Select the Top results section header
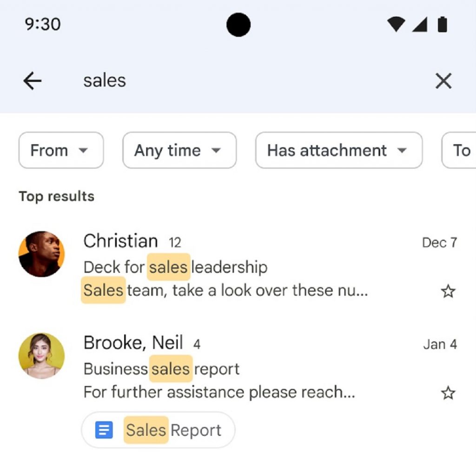 coord(56,196)
